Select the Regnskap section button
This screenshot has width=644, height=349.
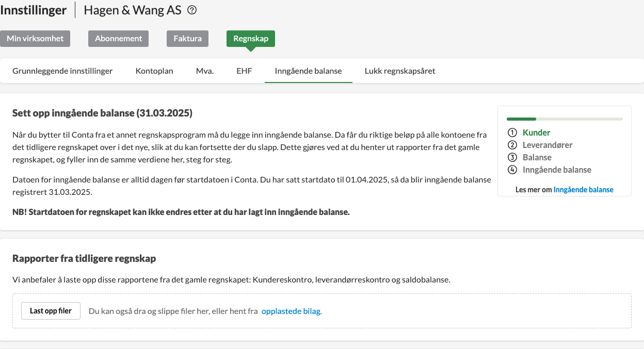251,39
